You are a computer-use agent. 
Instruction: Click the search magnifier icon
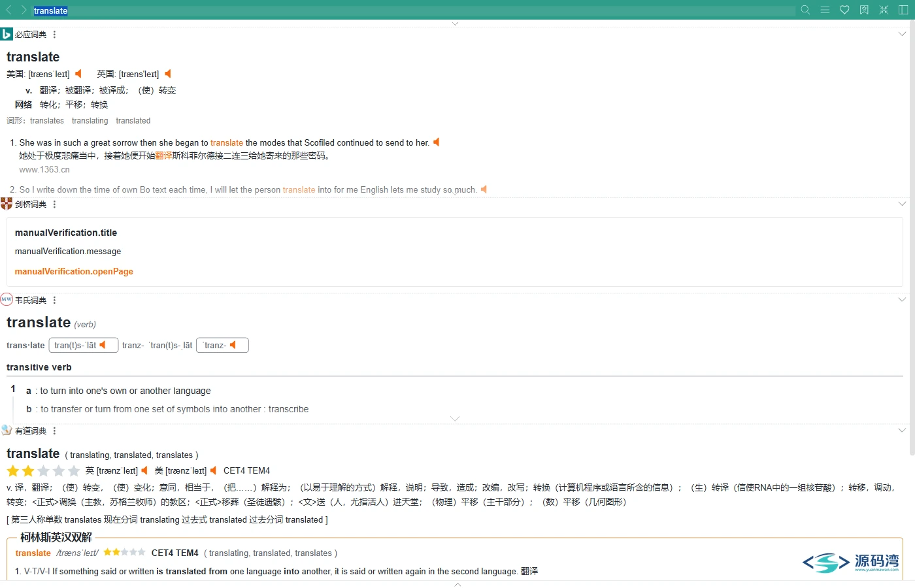click(x=805, y=10)
